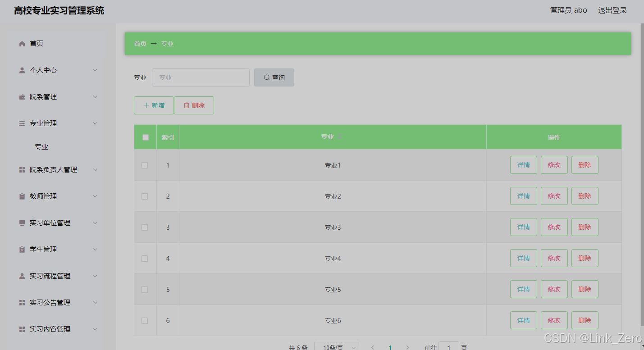
Task: Click 修改 on the 专业2 row
Action: tap(554, 195)
